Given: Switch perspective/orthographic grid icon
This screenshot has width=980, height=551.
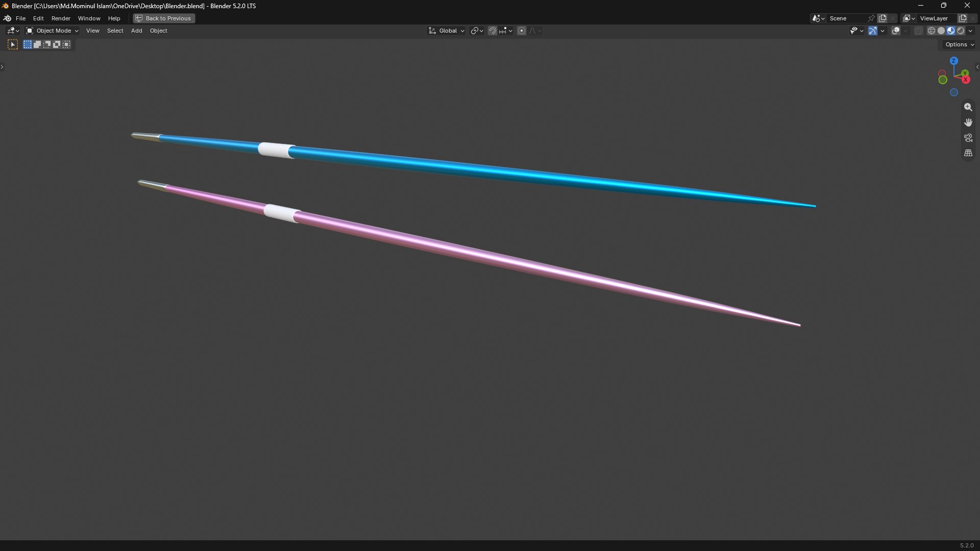Looking at the screenshot, I should [x=968, y=153].
